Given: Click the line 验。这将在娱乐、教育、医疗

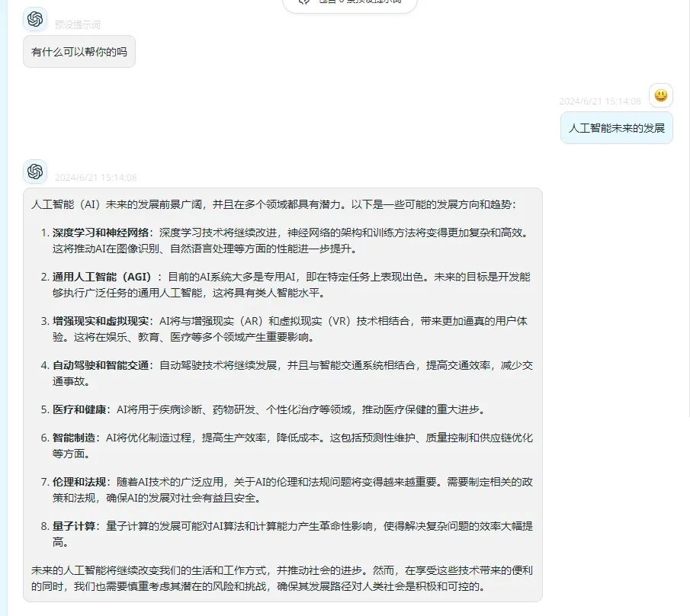Looking at the screenshot, I should click(184, 337).
